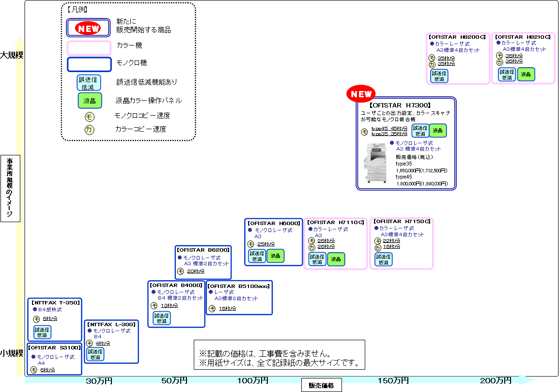Image resolution: width=559 pixels, height=392 pixels.
Task: Click the type45 45枚/分 line in the H7300 card
Action: [389, 129]
